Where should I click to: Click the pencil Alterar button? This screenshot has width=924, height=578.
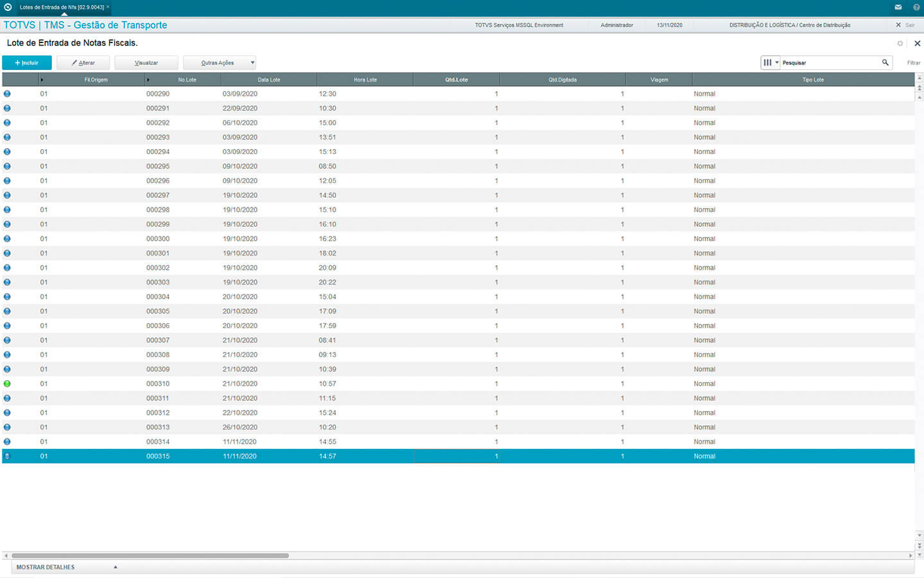[x=83, y=63]
